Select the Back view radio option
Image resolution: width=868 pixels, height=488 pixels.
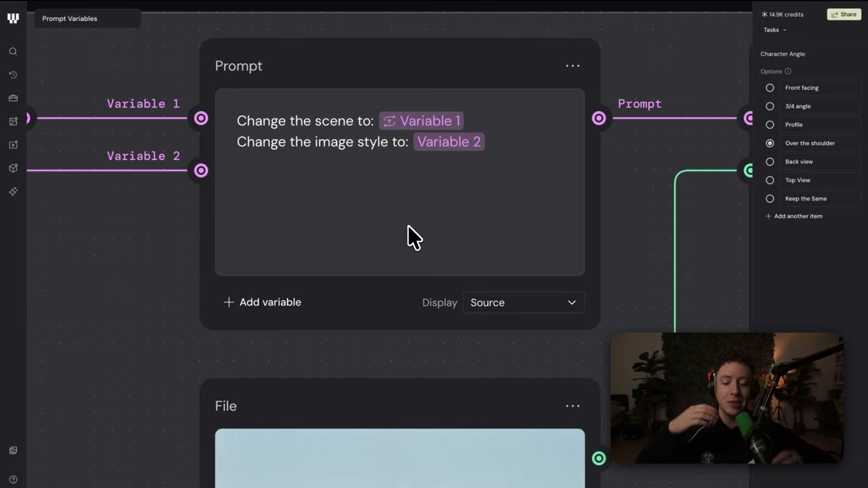click(x=770, y=162)
